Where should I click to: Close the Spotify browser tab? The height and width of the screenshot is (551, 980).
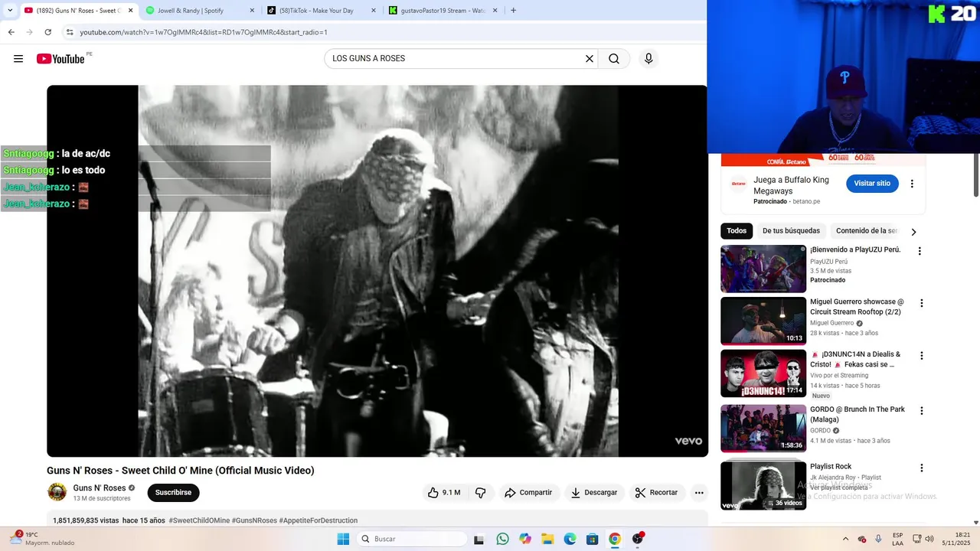click(x=252, y=11)
